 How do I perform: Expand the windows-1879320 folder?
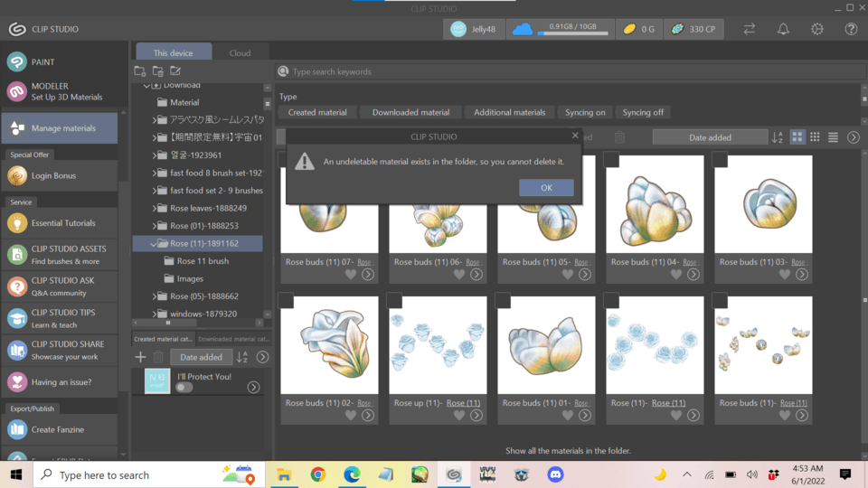(155, 314)
